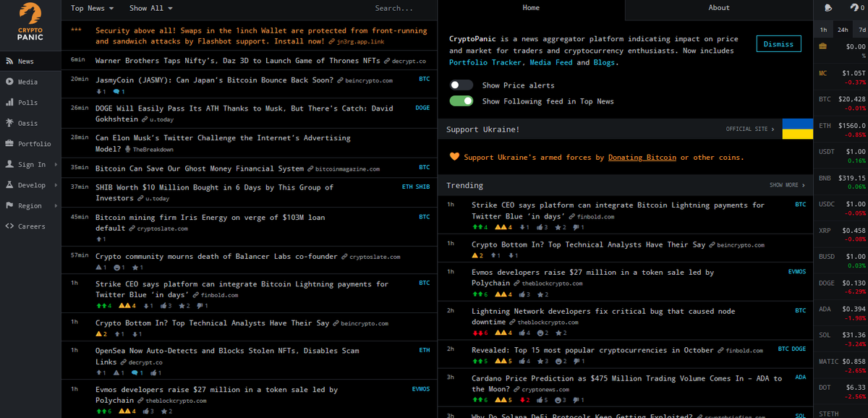Open the Media play icon in sidebar
The height and width of the screenshot is (418, 868).
coord(9,82)
